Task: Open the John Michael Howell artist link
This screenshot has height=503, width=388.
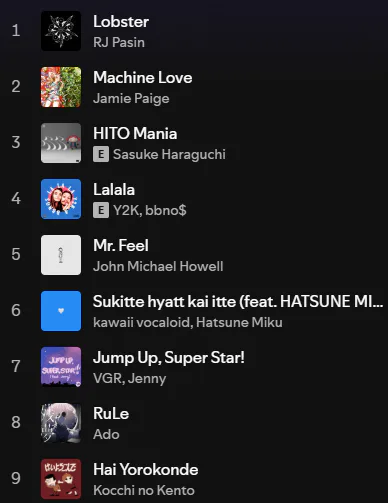Action: [158, 266]
